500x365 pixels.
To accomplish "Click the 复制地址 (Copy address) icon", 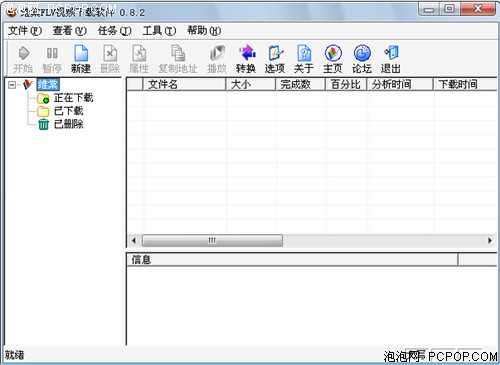I will 178,59.
